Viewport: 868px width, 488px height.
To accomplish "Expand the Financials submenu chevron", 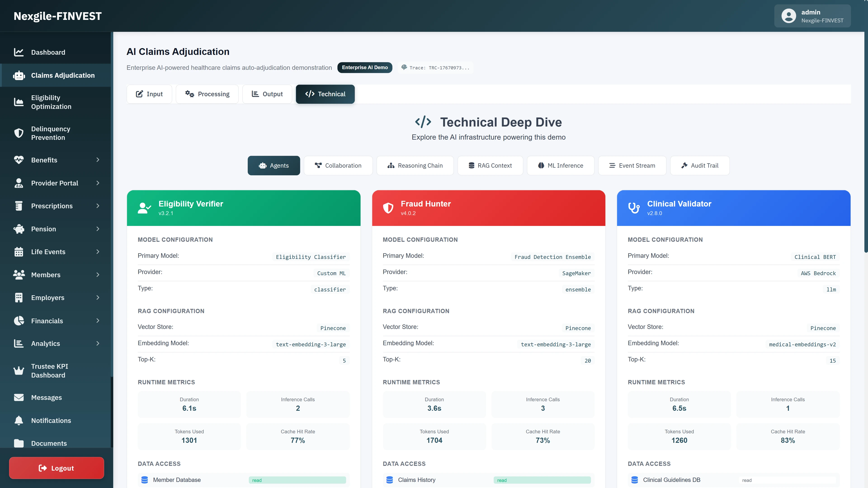I will [98, 321].
